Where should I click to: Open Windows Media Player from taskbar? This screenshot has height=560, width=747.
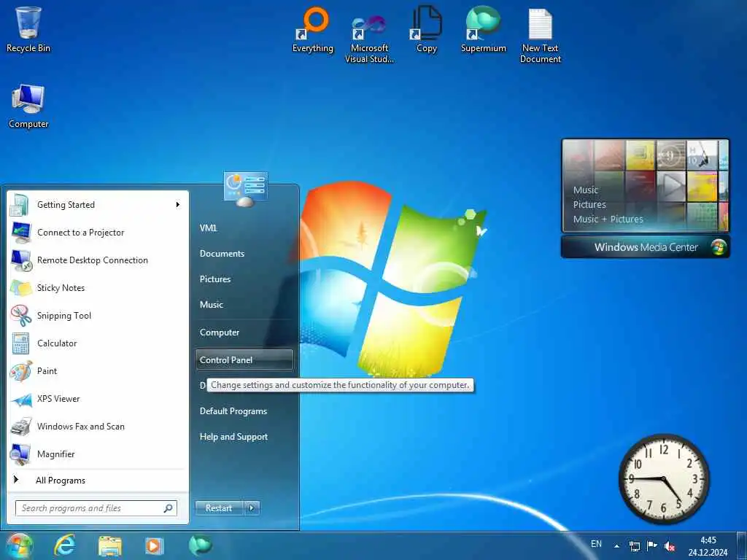click(x=154, y=545)
